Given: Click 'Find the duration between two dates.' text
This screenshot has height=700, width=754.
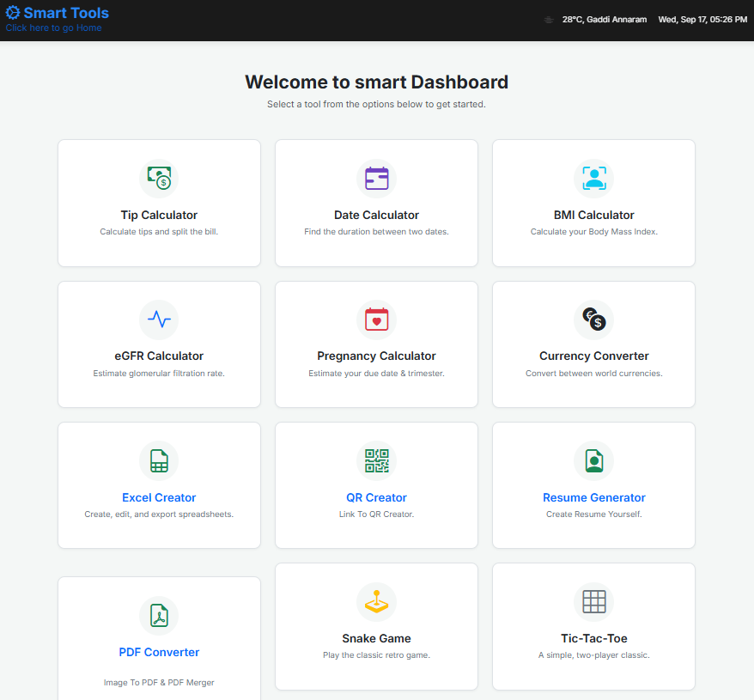Looking at the screenshot, I should (x=376, y=232).
